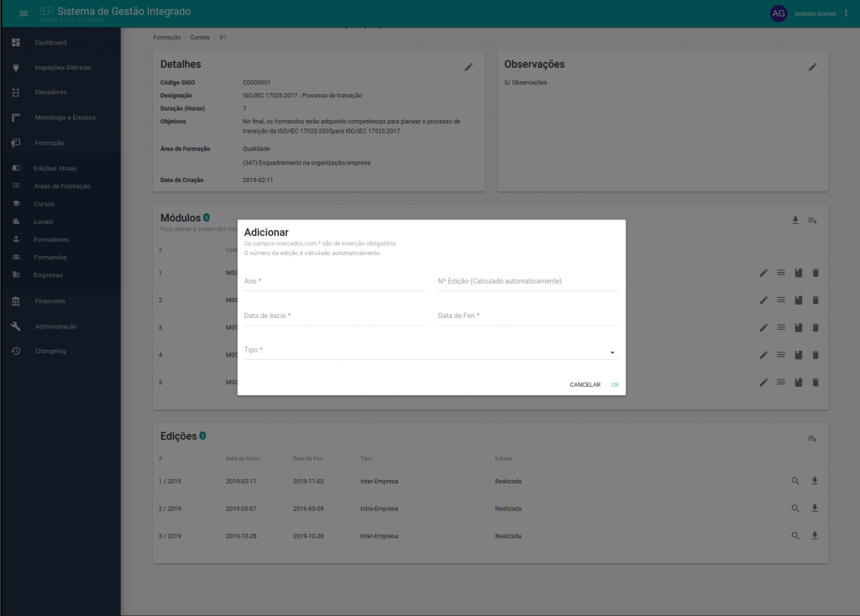This screenshot has width=860, height=616.
Task: Click the 2019-02-11 start date of edition 1
Action: pyautogui.click(x=241, y=481)
